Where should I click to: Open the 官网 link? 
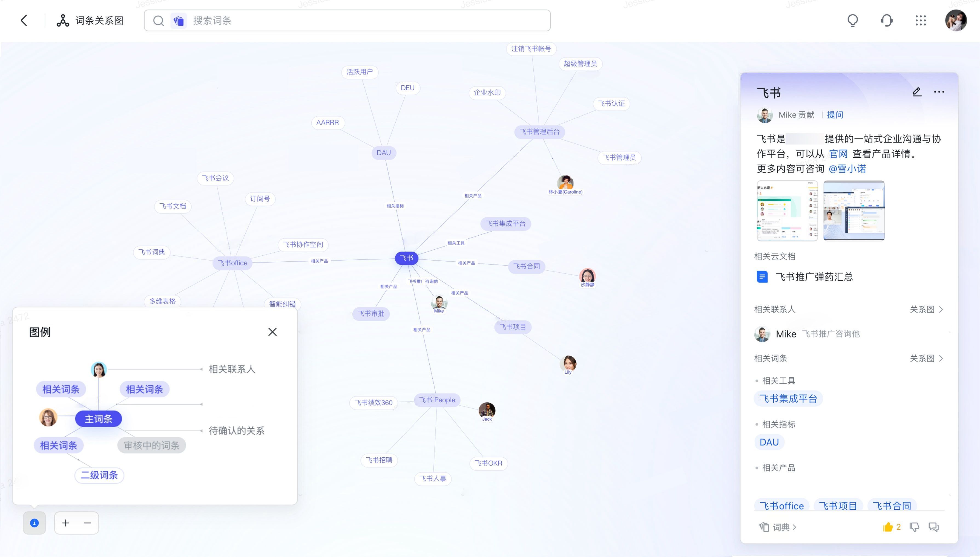838,154
